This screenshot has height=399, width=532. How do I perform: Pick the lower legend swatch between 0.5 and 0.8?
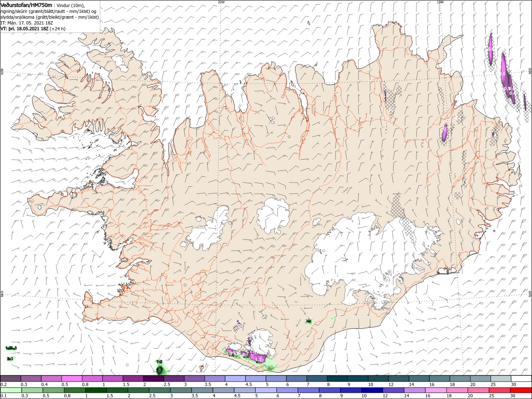(x=53, y=390)
